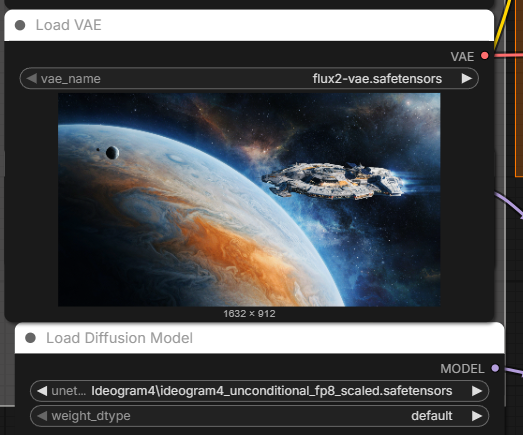The height and width of the screenshot is (435, 523).
Task: Open the vae_name flux2-vae.safetensors dropdown
Action: pyautogui.click(x=249, y=79)
